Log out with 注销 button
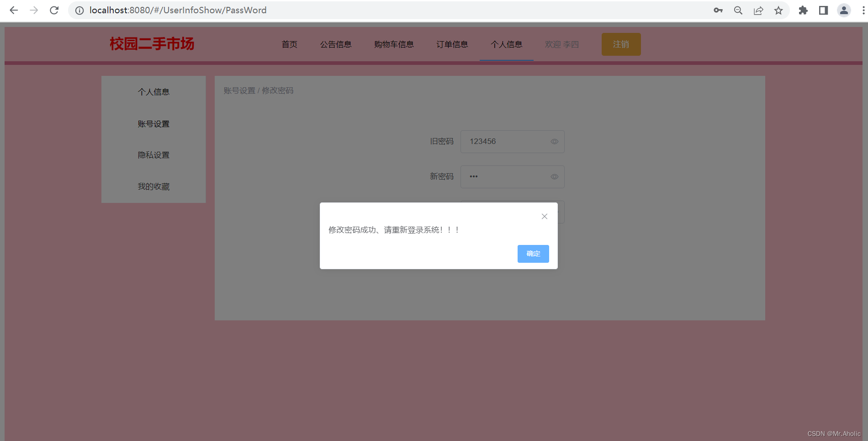Viewport: 868px width, 441px height. pyautogui.click(x=621, y=44)
